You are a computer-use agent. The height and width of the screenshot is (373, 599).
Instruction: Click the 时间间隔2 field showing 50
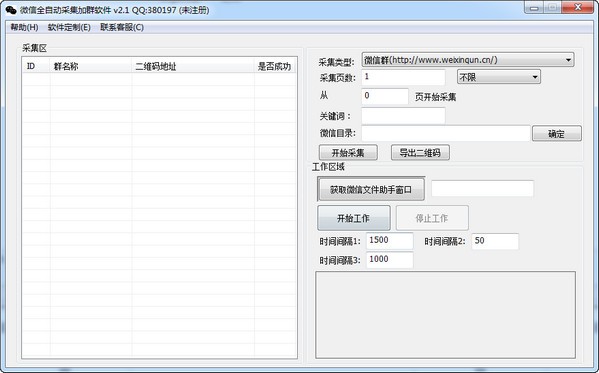click(495, 241)
